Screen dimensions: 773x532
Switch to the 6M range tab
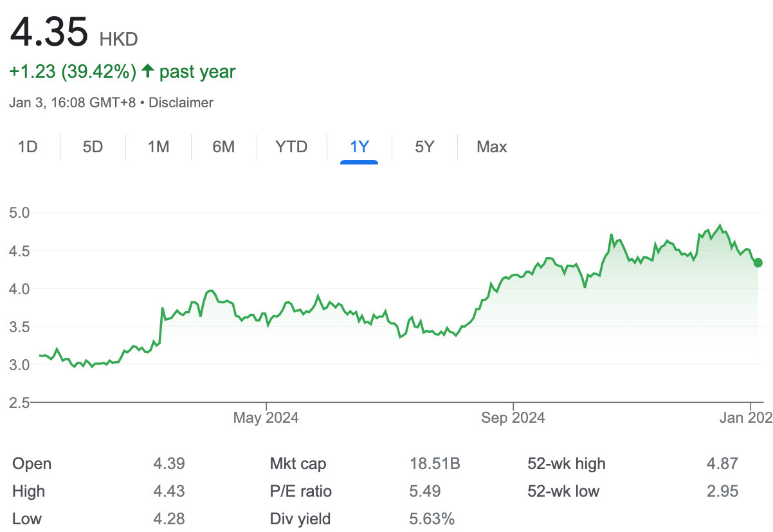(x=223, y=146)
